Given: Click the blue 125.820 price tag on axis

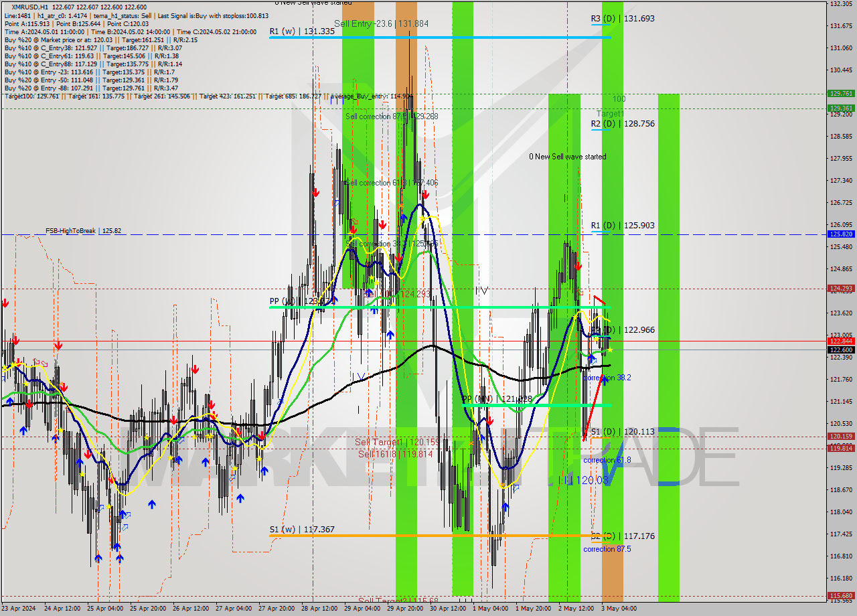Looking at the screenshot, I should coord(841,234).
